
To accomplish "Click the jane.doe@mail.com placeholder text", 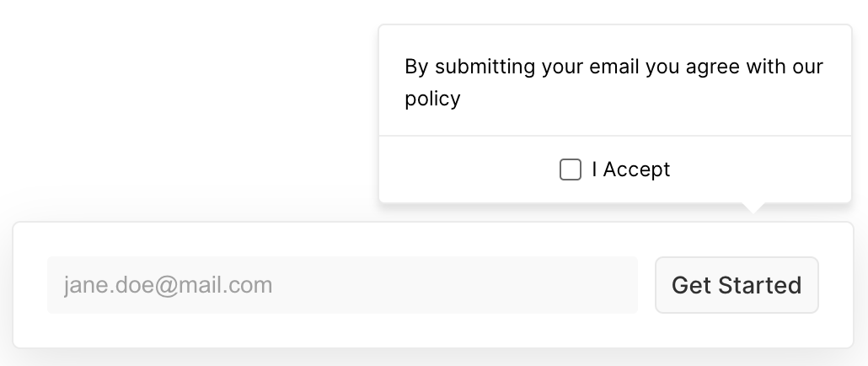I will click(169, 285).
